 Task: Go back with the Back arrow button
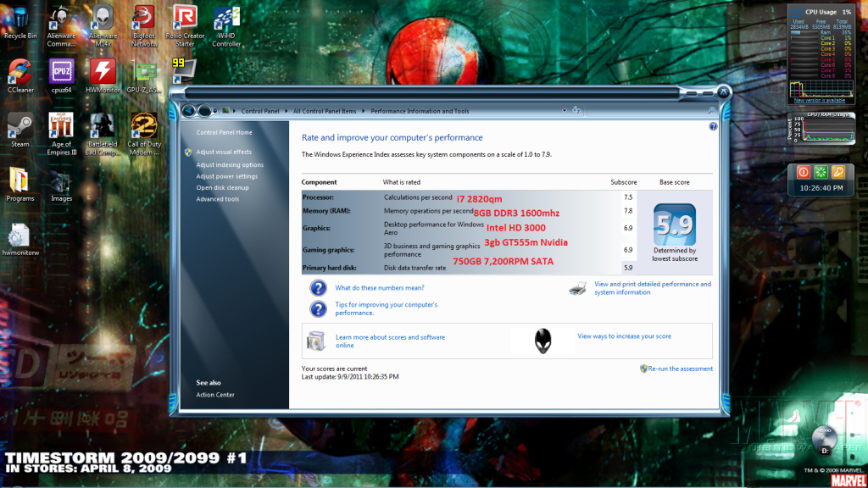point(189,111)
